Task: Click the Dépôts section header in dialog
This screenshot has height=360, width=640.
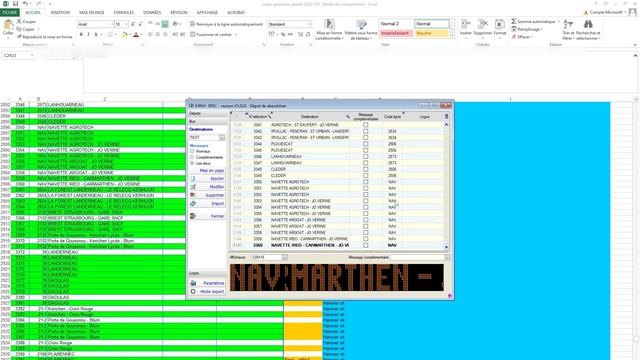Action: coord(207,113)
